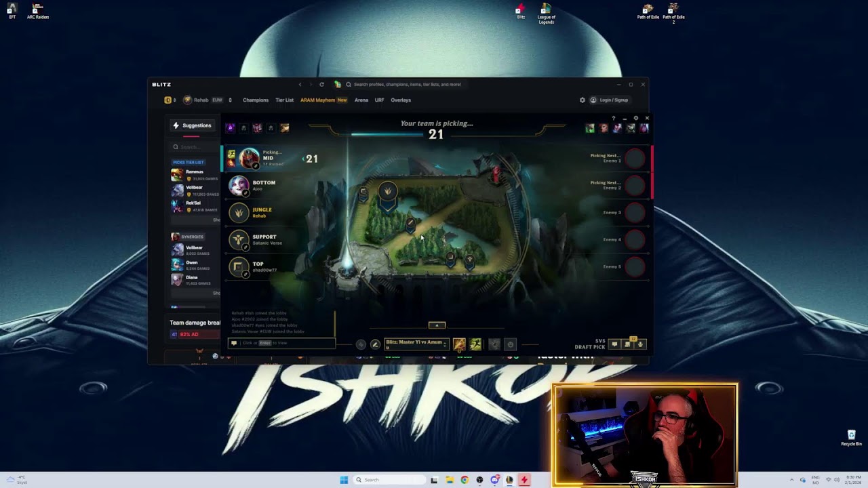Click the League game selector icon in Blitz
The width and height of the screenshot is (868, 488).
point(167,100)
